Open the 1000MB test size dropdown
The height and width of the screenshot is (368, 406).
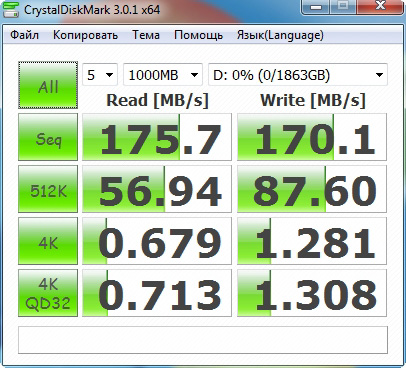click(163, 75)
